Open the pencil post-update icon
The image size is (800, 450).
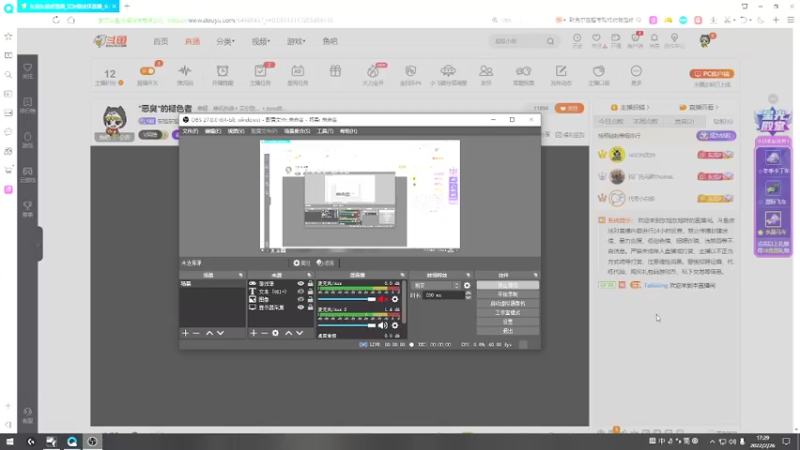(x=561, y=71)
